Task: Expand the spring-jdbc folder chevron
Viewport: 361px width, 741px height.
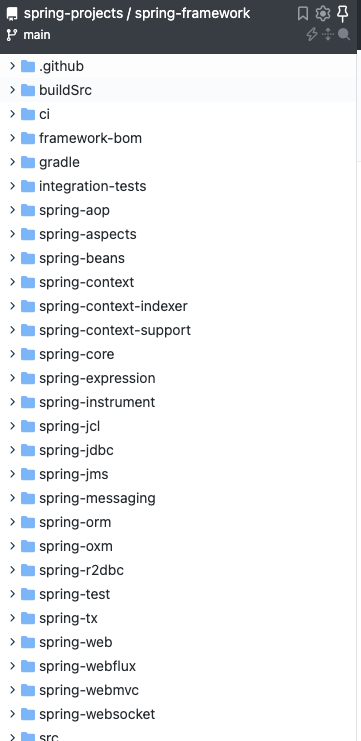Action: (12, 450)
